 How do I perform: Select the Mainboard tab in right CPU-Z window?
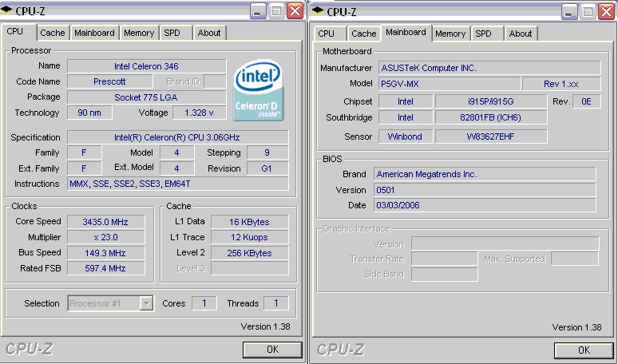pyautogui.click(x=406, y=32)
